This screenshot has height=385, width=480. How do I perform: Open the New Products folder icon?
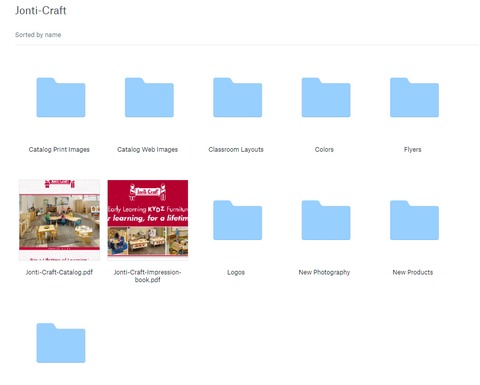point(414,220)
